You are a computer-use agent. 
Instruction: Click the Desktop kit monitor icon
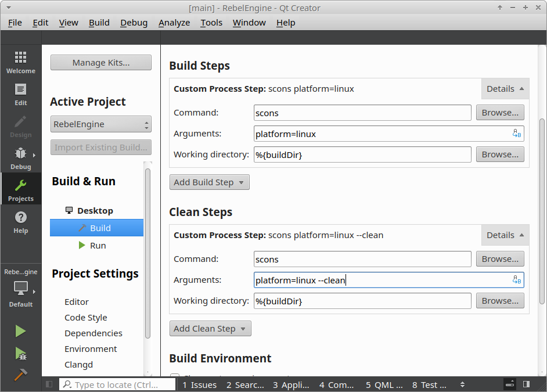pos(69,210)
